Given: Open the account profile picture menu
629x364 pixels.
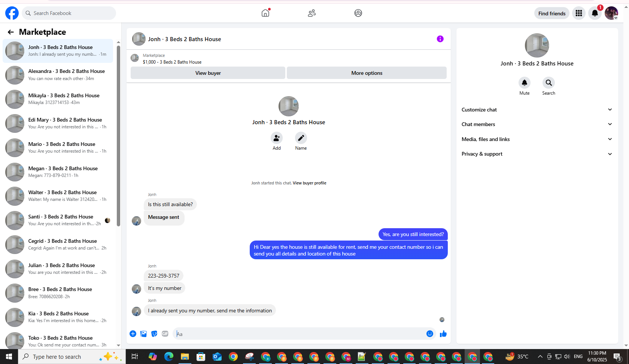Looking at the screenshot, I should click(611, 13).
